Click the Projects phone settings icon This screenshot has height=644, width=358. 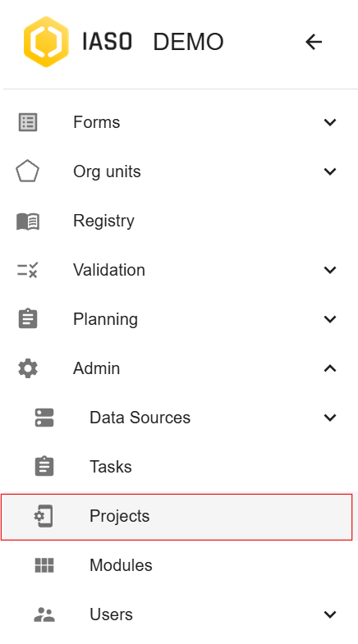click(44, 516)
